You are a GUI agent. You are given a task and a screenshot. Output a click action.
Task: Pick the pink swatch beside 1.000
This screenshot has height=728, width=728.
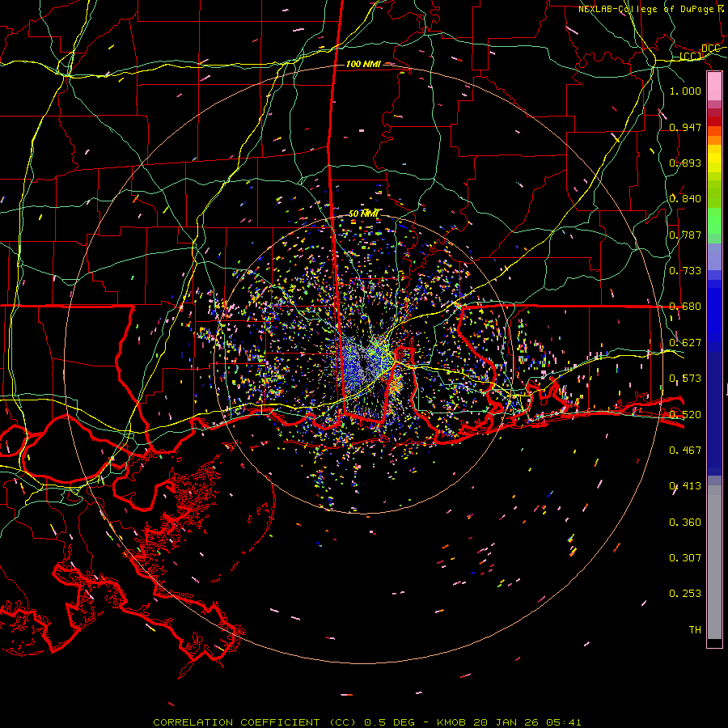coord(714,87)
